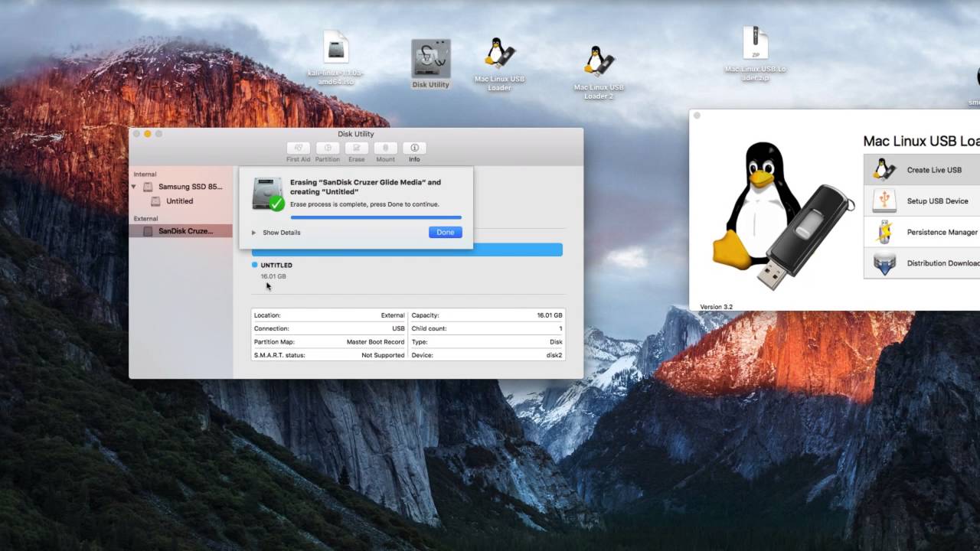Click the S.M.A.R.T. status Not Supported value
Image resolution: width=980 pixels, height=551 pixels.
click(383, 355)
